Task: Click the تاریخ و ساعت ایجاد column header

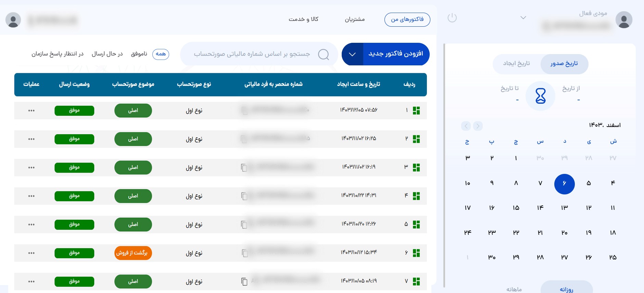Action: (x=358, y=84)
